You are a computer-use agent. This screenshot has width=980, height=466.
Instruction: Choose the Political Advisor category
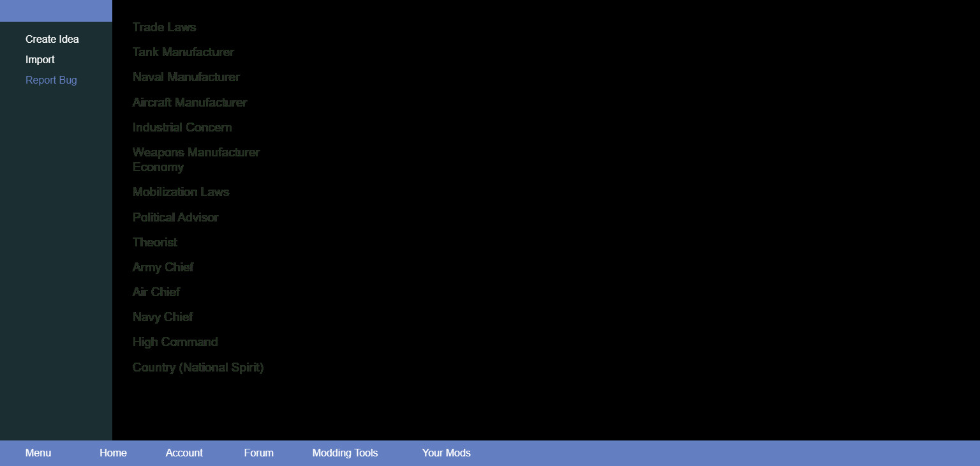[x=175, y=218]
